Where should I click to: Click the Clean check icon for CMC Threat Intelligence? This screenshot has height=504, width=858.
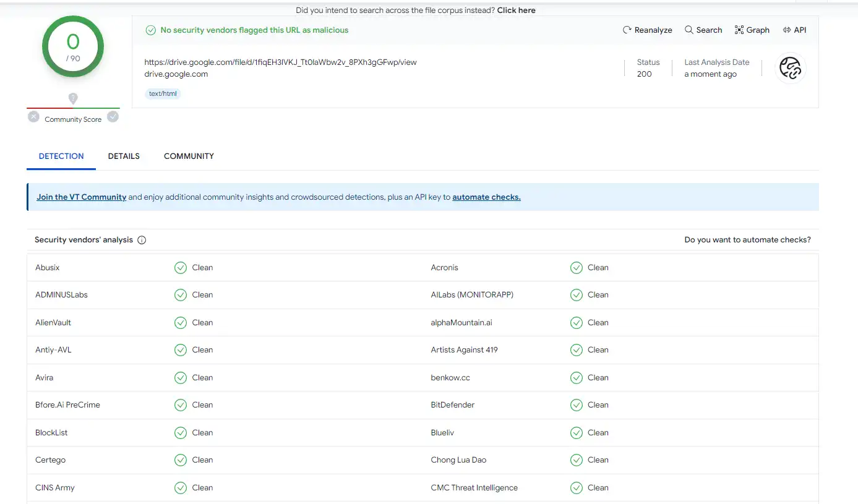point(576,488)
